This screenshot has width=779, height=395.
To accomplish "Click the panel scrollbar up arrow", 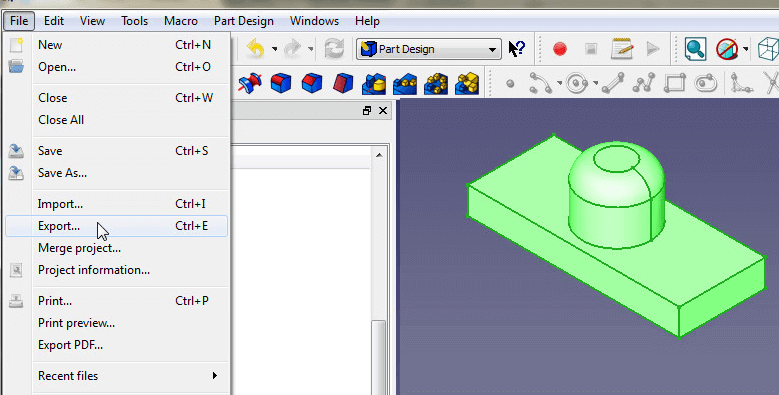I will (379, 155).
